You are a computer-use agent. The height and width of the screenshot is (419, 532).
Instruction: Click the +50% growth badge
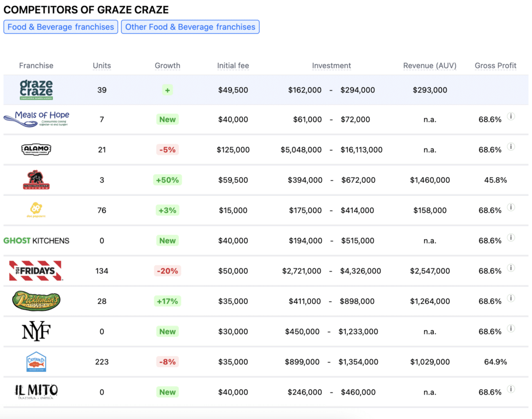click(x=168, y=180)
